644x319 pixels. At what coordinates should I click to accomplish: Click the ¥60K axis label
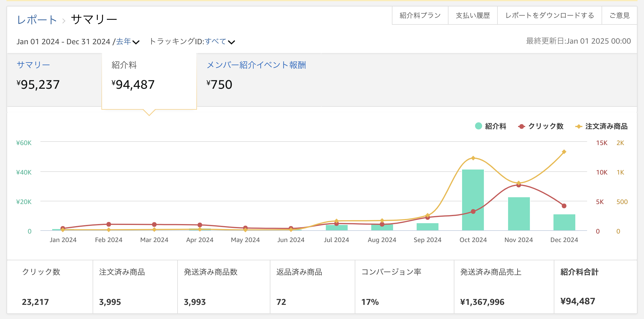(x=24, y=143)
